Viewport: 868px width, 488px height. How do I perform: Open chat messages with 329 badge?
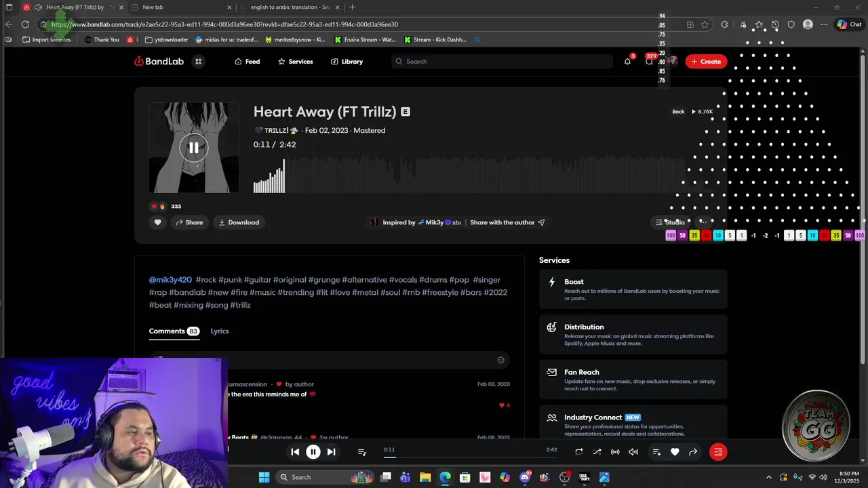pyautogui.click(x=649, y=61)
